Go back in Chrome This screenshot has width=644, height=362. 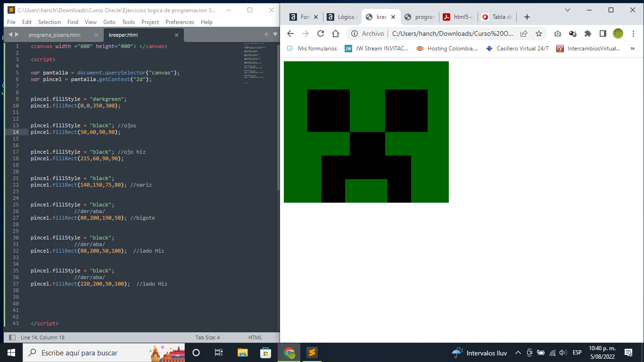tap(290, 33)
